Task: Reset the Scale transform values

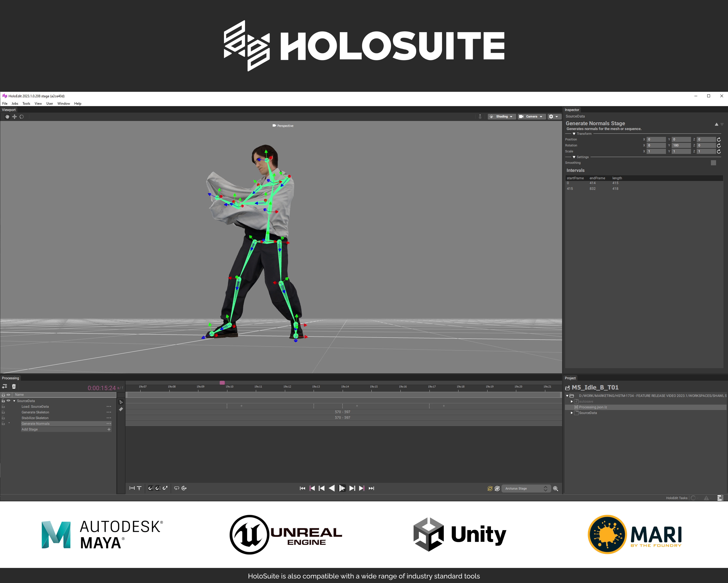Action: point(719,152)
